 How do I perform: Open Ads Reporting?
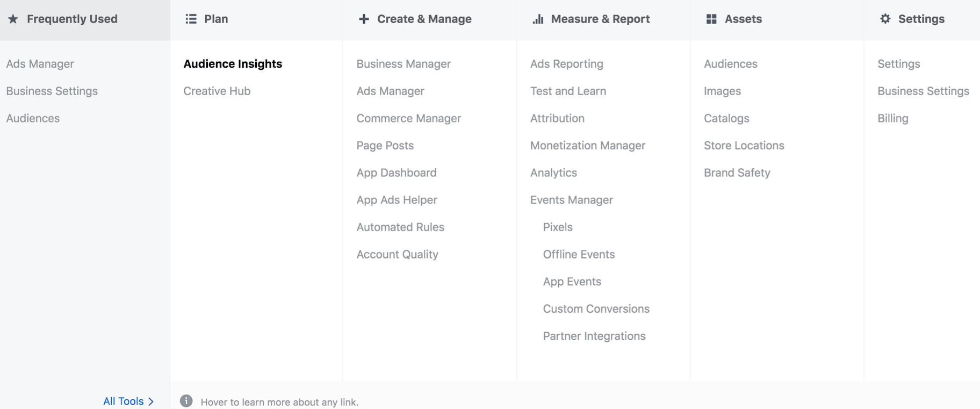click(566, 64)
